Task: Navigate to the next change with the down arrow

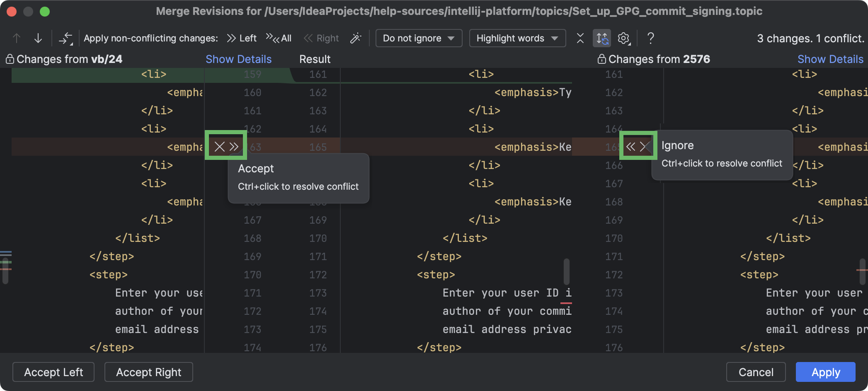Action: pos(38,38)
